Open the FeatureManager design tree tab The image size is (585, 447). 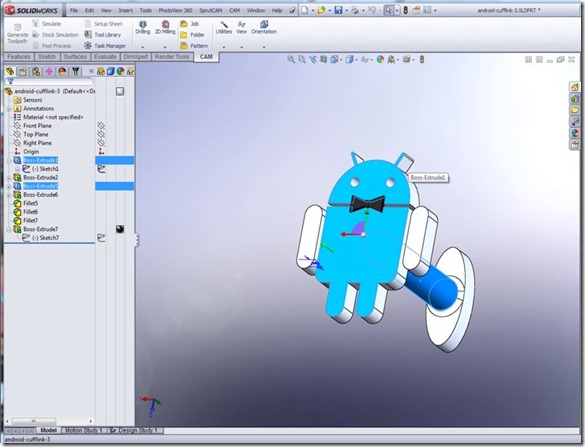click(x=10, y=71)
